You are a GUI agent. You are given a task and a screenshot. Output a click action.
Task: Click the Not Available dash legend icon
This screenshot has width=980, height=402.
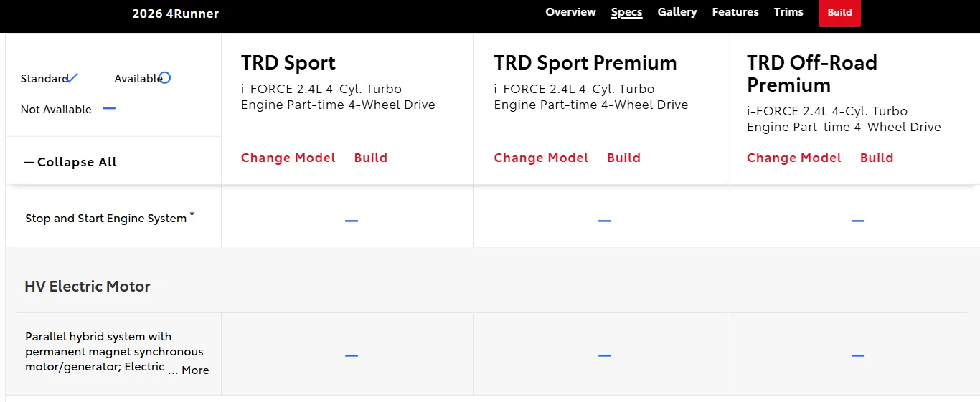coord(109,109)
